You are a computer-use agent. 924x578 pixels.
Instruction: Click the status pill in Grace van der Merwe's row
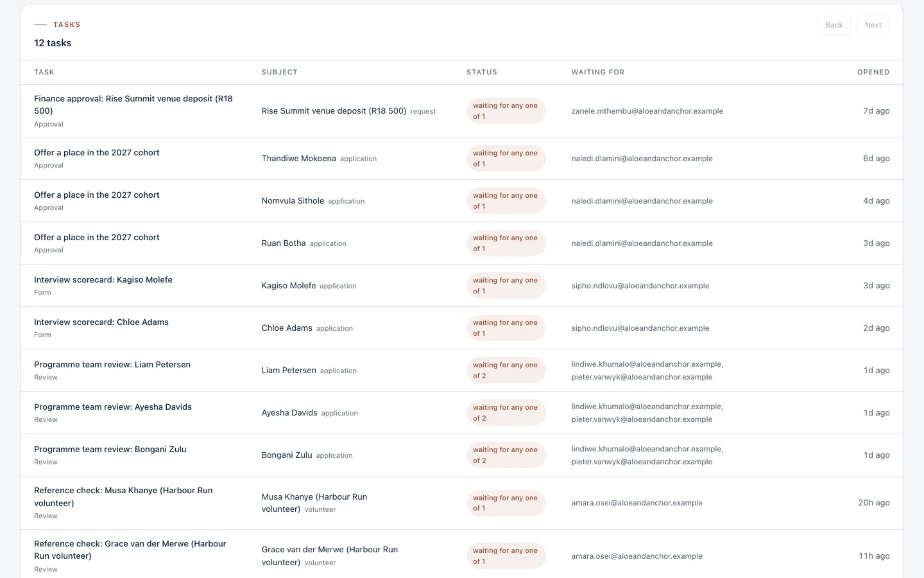point(506,556)
